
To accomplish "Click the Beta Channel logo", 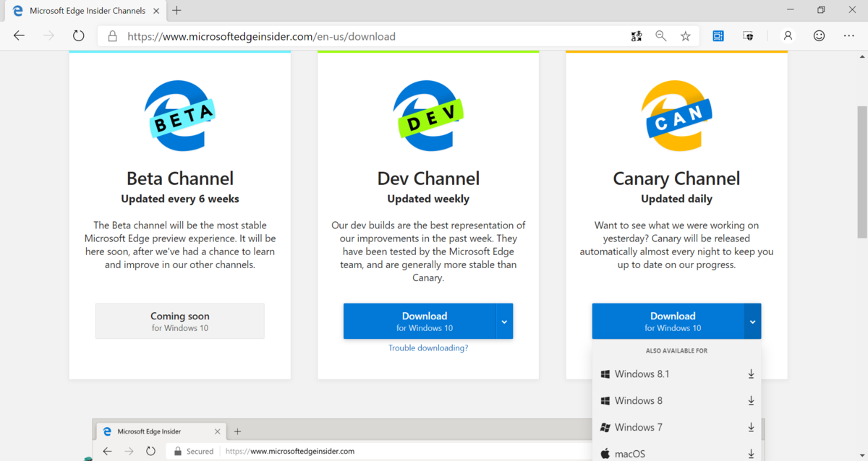I will pyautogui.click(x=180, y=116).
